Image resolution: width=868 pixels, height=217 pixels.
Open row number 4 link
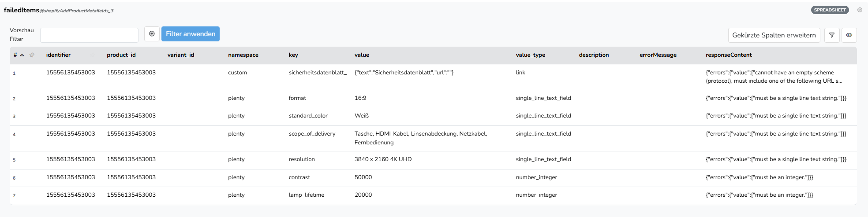click(x=14, y=134)
